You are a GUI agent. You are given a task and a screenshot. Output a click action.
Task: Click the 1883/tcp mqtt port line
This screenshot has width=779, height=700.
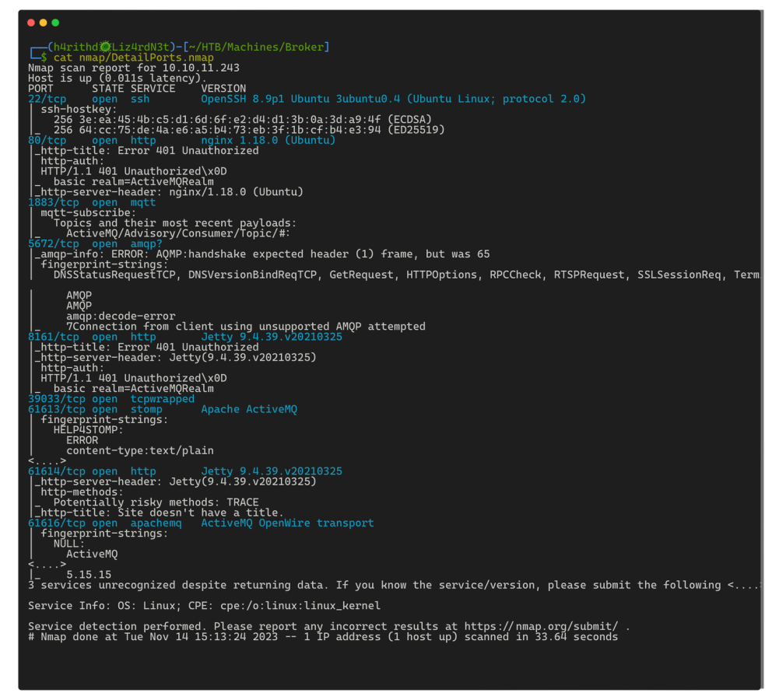(x=92, y=202)
